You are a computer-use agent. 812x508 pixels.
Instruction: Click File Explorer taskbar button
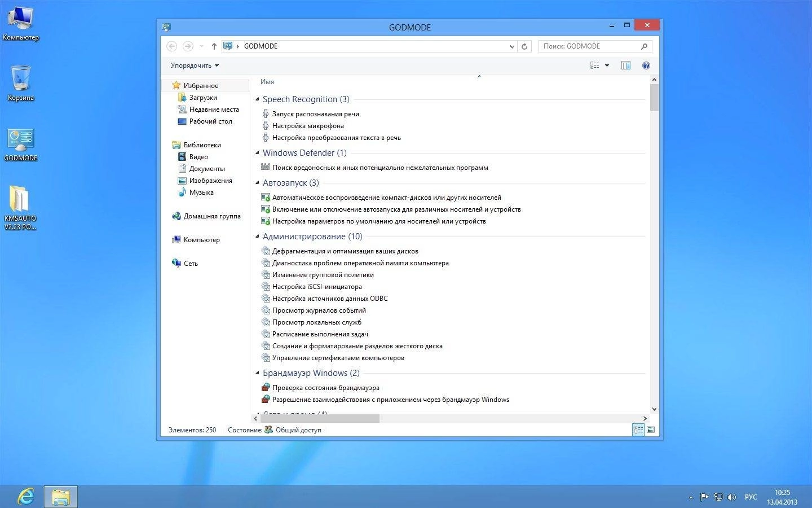[x=61, y=497]
